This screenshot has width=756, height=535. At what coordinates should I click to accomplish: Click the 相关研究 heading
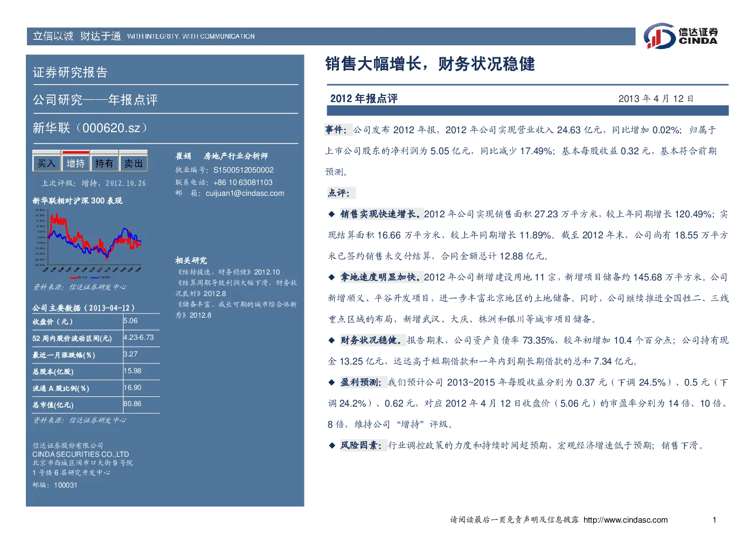click(191, 260)
